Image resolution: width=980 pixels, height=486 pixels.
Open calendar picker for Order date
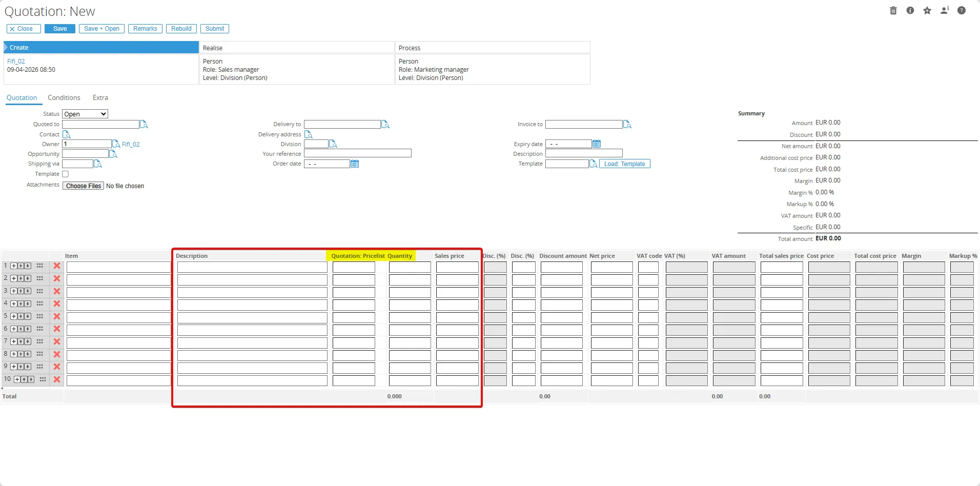point(355,164)
